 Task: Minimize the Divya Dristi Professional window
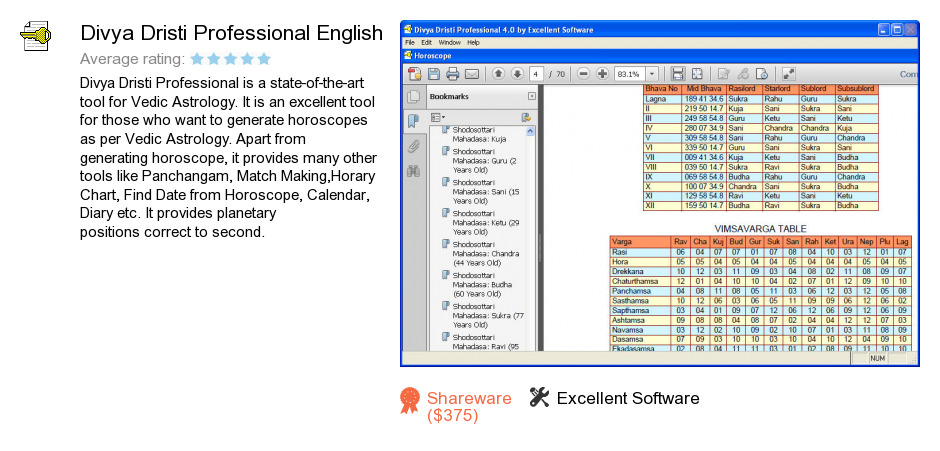click(884, 29)
